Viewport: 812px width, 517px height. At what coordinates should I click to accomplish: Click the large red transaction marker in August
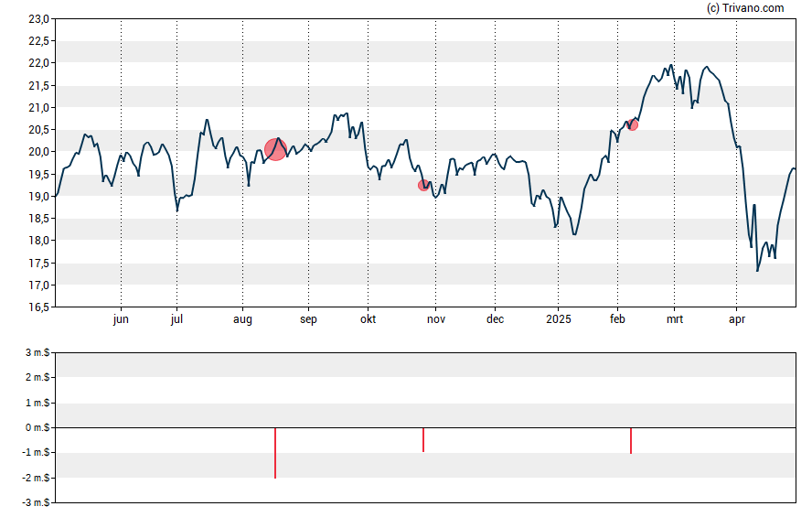click(275, 150)
